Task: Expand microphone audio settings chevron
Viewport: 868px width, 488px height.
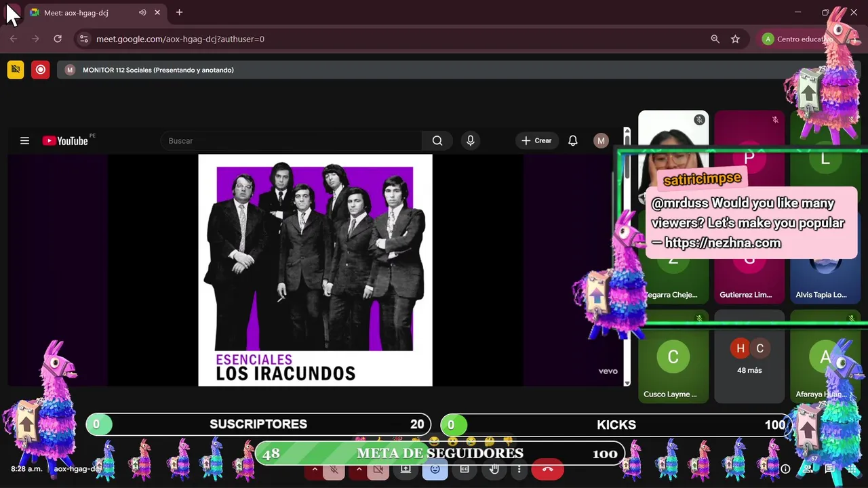Action: click(x=315, y=469)
